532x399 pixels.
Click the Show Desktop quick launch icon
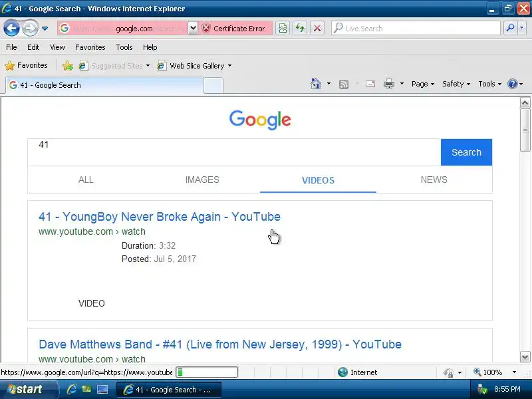coord(102,389)
